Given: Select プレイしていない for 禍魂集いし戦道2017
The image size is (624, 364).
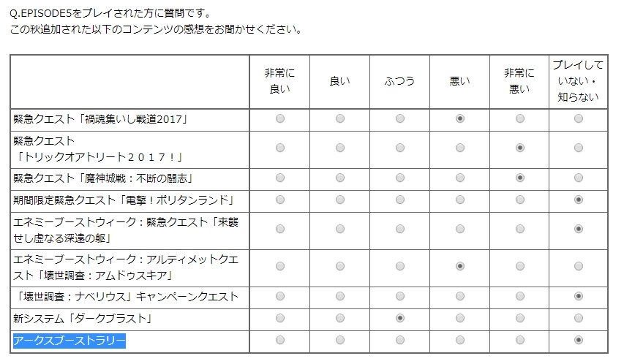Looking at the screenshot, I should [x=579, y=118].
